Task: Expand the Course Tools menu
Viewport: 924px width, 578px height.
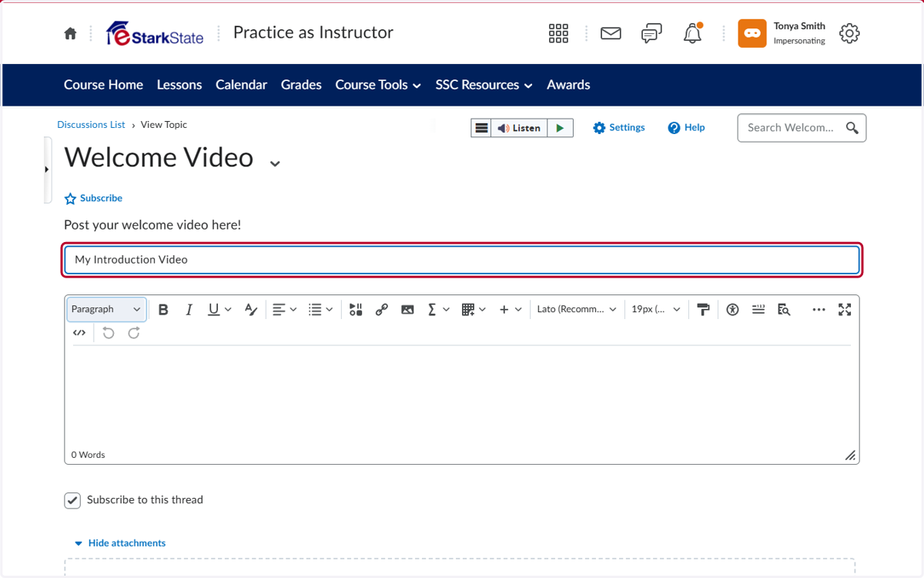Action: (378, 85)
